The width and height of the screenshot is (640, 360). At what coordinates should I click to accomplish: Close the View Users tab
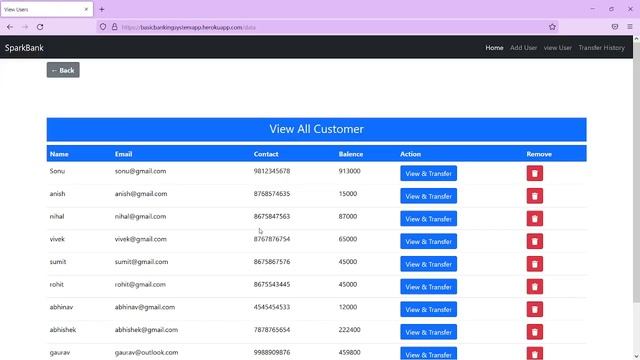point(86,9)
